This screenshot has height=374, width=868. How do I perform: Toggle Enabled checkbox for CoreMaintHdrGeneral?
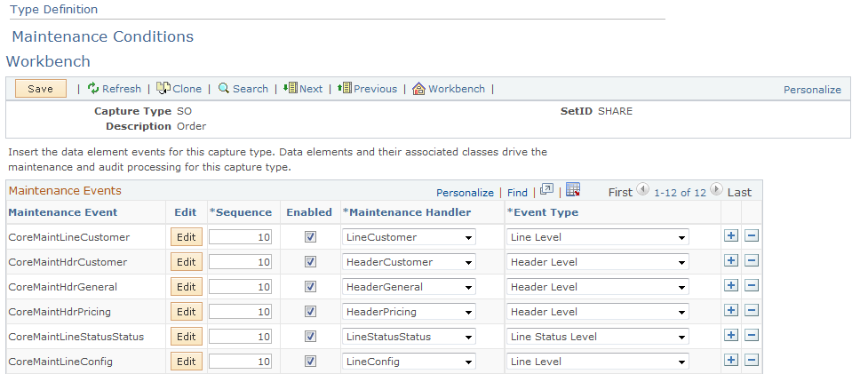tap(309, 287)
